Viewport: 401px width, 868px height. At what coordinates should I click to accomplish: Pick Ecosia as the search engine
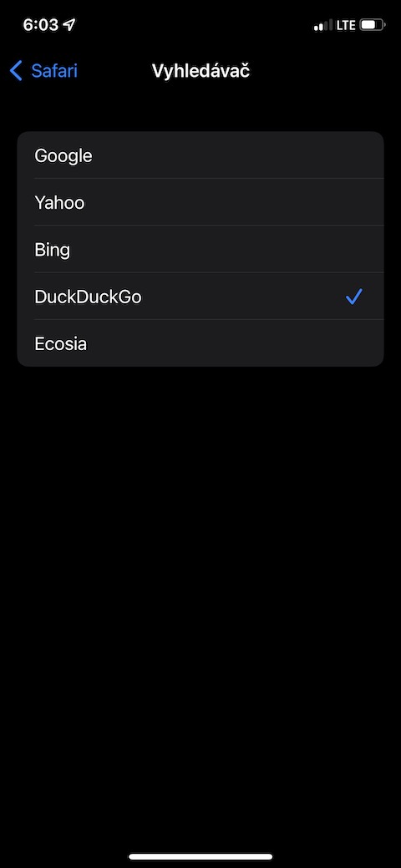200,343
